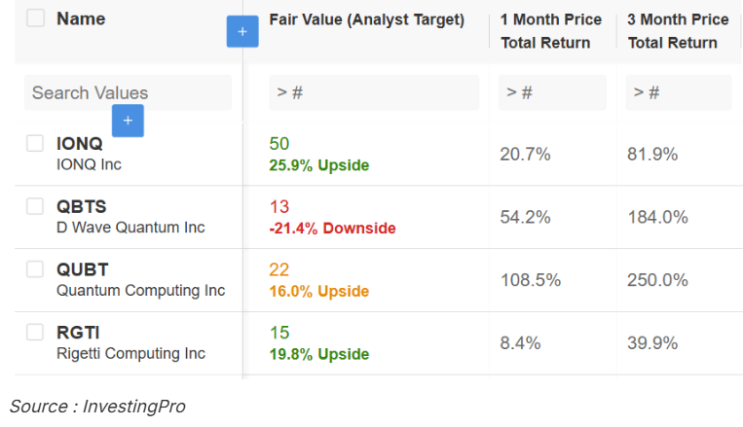The image size is (743, 427).
Task: Open the RGTI Rigetti Computing link
Action: tap(130, 354)
